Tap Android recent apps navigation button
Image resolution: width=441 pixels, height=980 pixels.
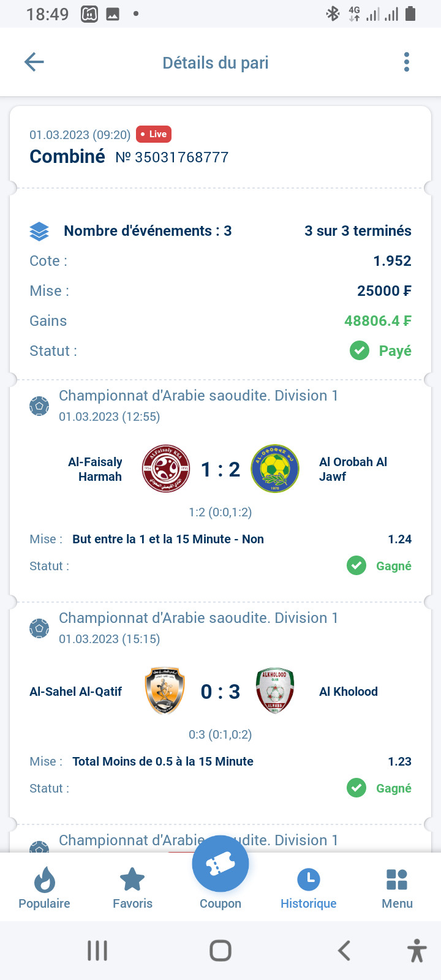tap(97, 951)
